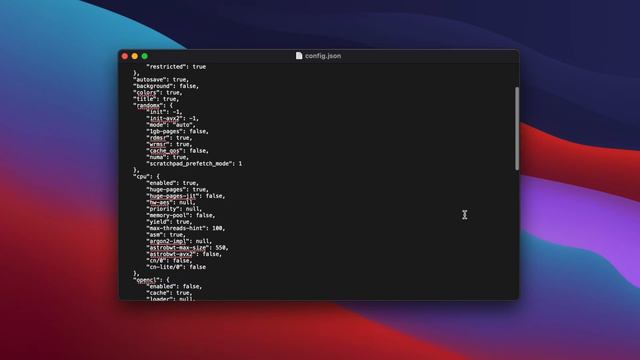Click the "init": -1 line
The width and height of the screenshot is (640, 360).
(x=164, y=112)
